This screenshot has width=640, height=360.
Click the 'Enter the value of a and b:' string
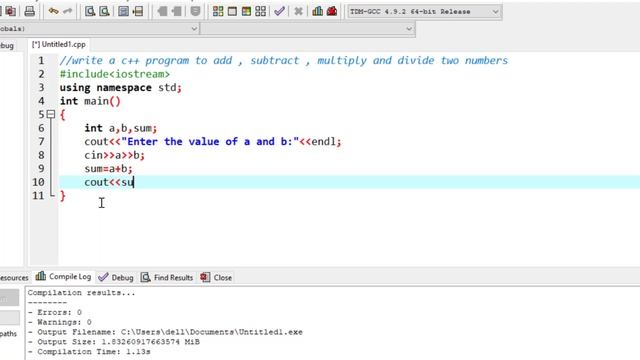coord(210,142)
